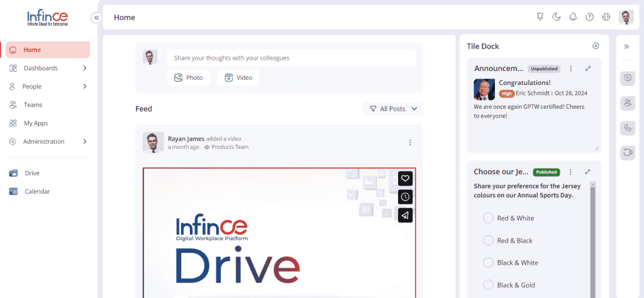Open the phone call icon in right rail
This screenshot has height=298, width=644.
(627, 128)
